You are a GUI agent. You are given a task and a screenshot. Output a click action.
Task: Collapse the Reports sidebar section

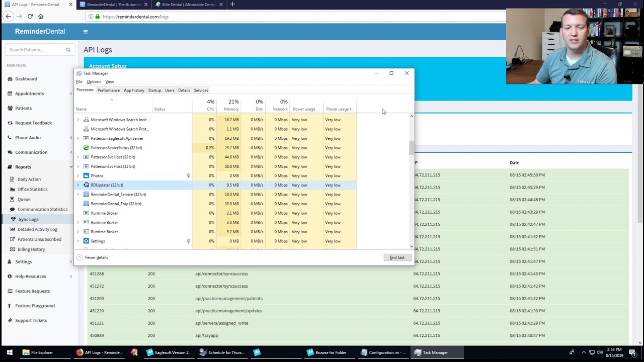click(x=71, y=167)
